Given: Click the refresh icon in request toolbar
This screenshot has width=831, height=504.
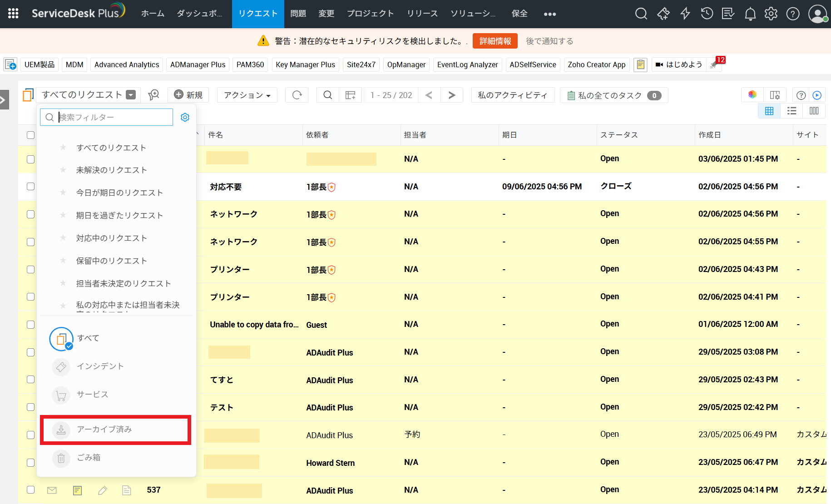Looking at the screenshot, I should pyautogui.click(x=297, y=95).
